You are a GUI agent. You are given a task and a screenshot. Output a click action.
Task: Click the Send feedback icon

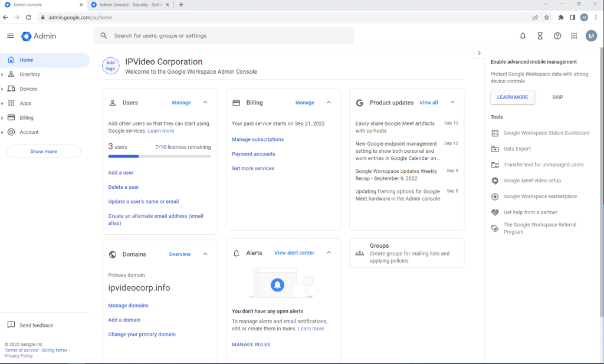(x=11, y=325)
